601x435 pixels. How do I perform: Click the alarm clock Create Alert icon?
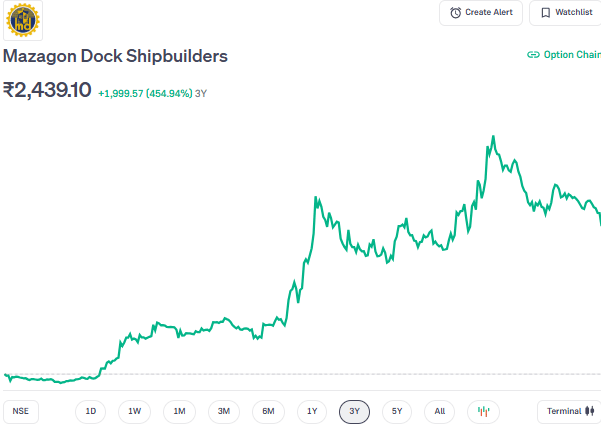pos(456,13)
